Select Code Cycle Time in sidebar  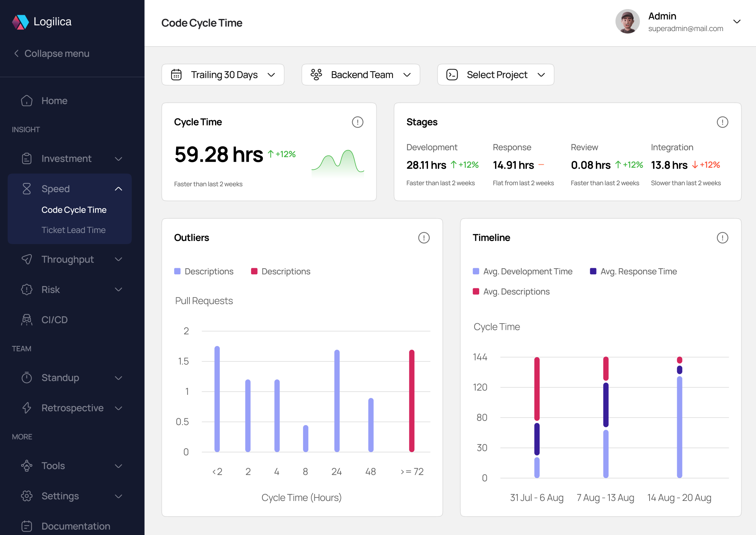point(74,210)
